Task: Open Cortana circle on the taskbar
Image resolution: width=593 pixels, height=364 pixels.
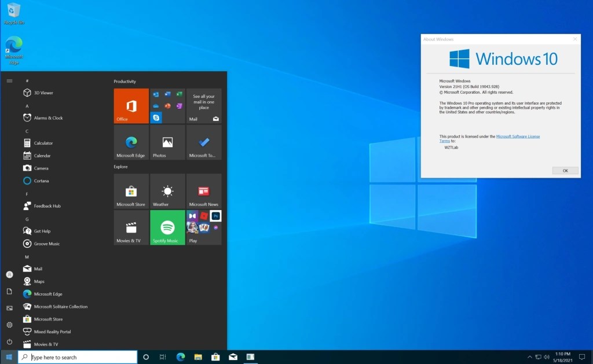Action: coord(145,357)
